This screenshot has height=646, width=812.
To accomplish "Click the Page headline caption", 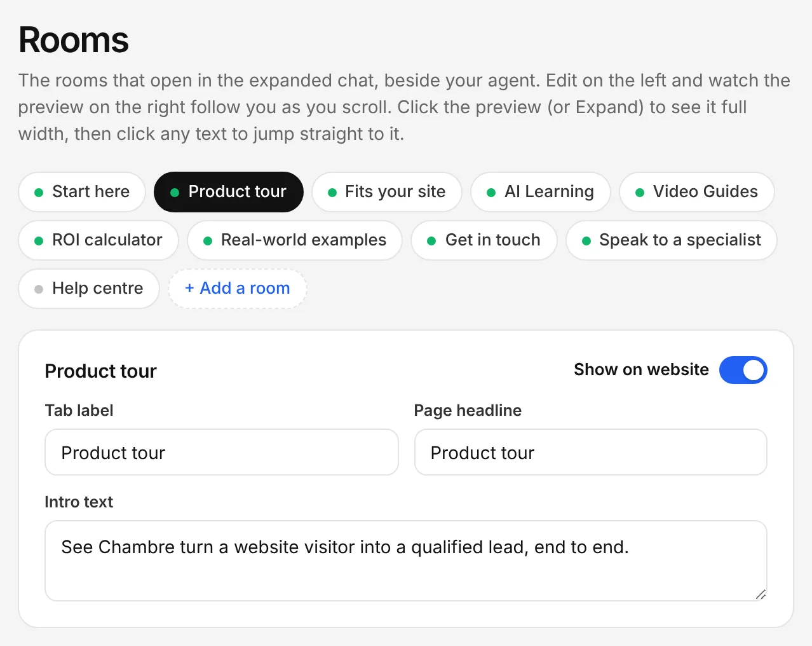I will pyautogui.click(x=468, y=411).
